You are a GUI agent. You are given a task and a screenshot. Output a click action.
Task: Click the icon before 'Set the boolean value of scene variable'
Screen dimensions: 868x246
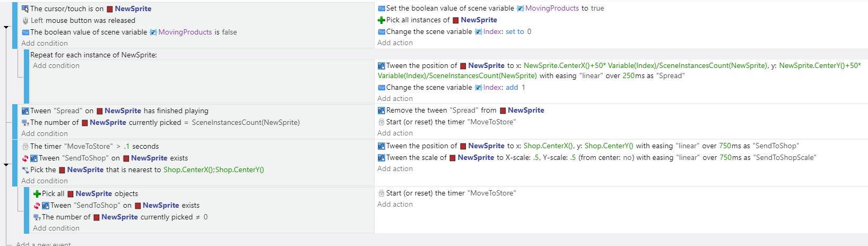(381, 9)
